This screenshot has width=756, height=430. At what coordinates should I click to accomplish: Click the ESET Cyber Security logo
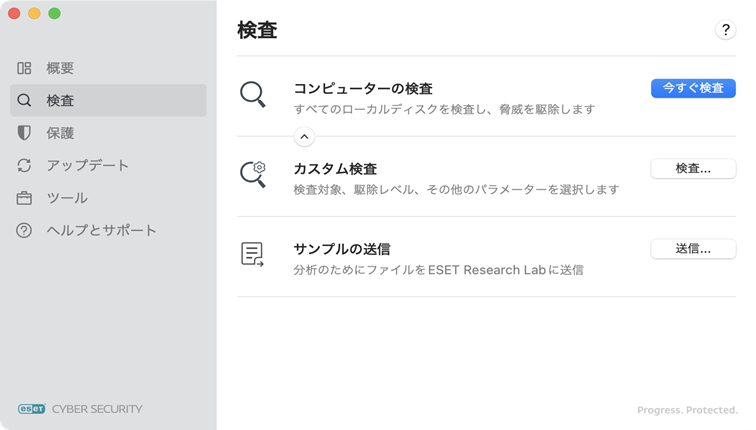click(x=80, y=408)
